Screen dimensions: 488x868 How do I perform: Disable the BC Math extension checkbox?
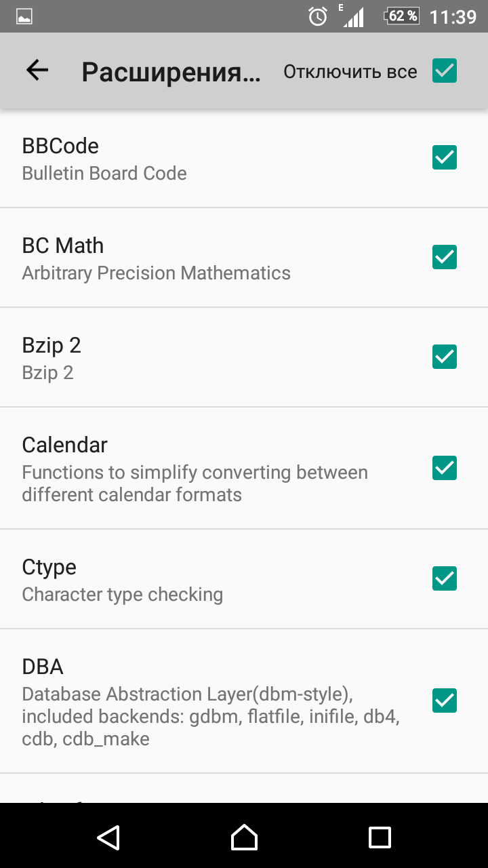[445, 257]
